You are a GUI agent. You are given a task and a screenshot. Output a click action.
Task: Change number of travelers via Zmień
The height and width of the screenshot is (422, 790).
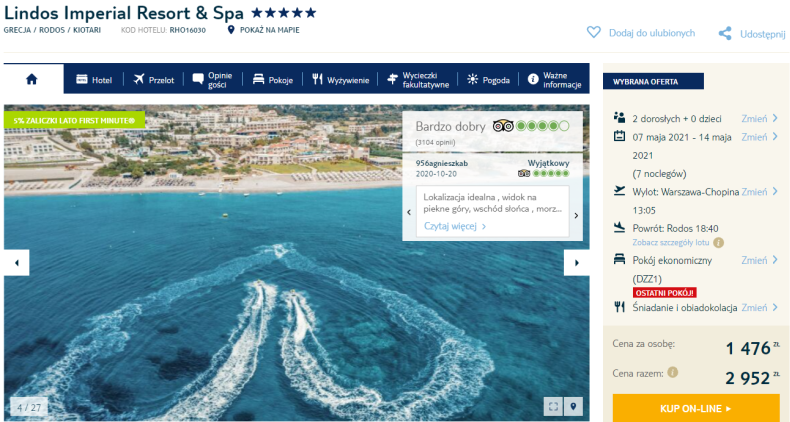[x=759, y=118]
